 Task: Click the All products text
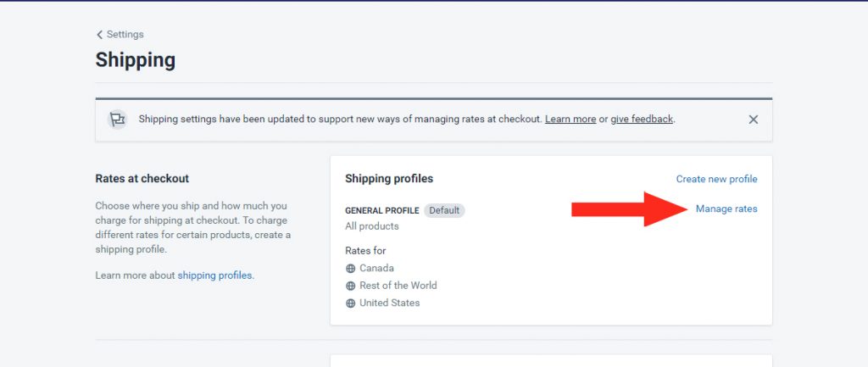pos(371,226)
